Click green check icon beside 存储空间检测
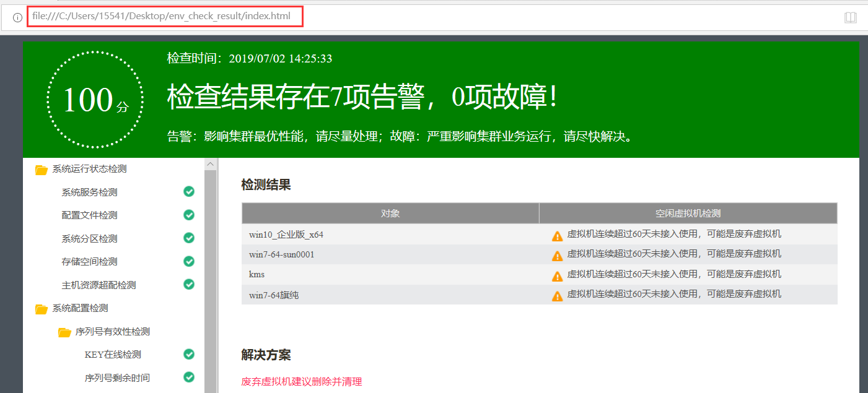This screenshot has width=868, height=393. 189,261
